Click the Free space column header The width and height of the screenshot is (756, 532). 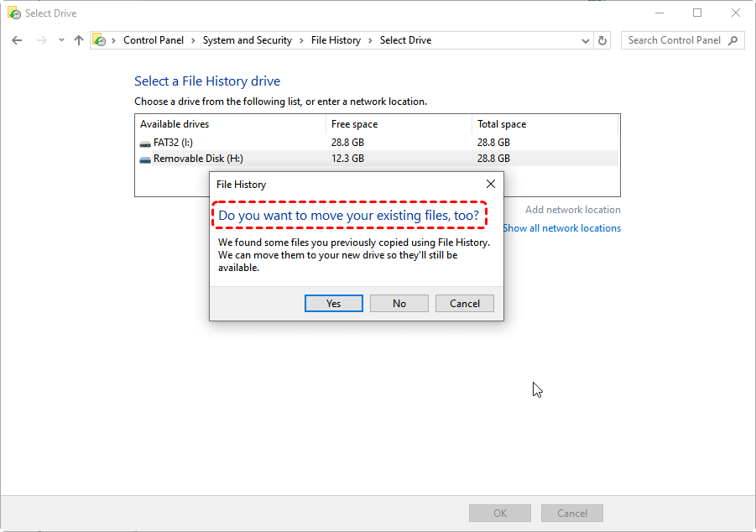click(x=399, y=124)
